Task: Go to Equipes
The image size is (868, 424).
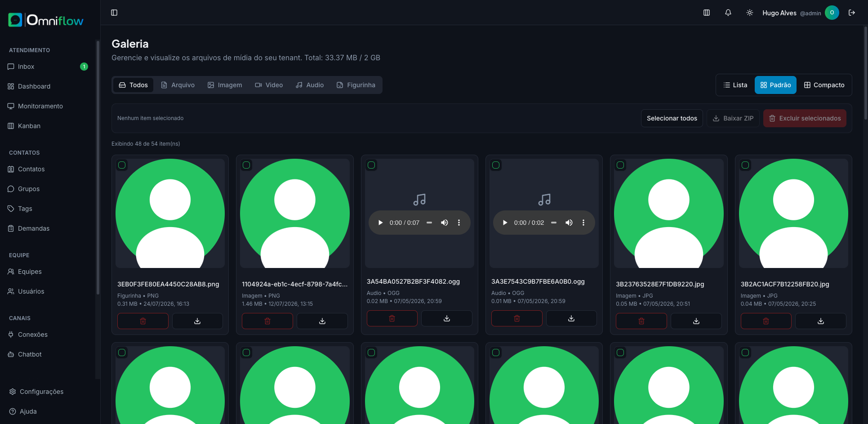Action: tap(48, 272)
